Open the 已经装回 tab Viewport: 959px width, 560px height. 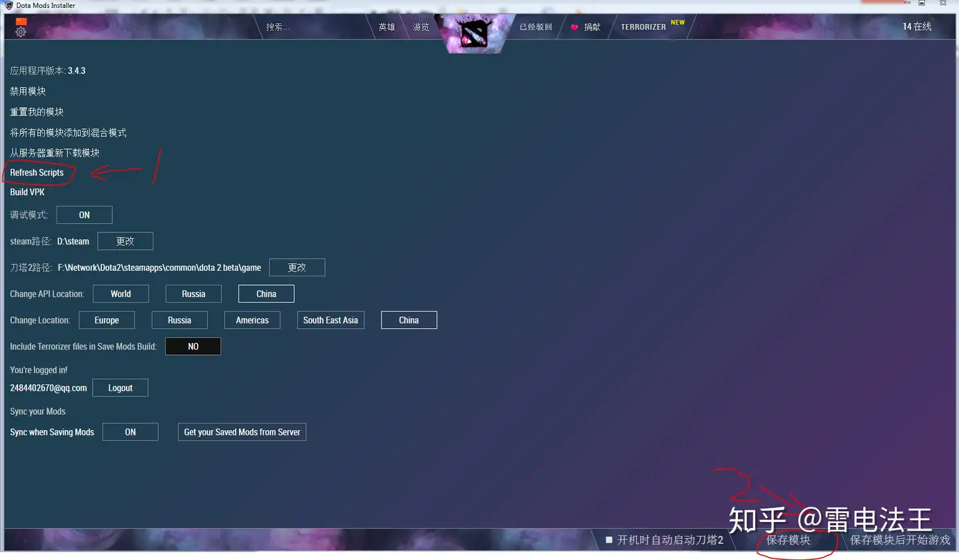click(x=536, y=27)
